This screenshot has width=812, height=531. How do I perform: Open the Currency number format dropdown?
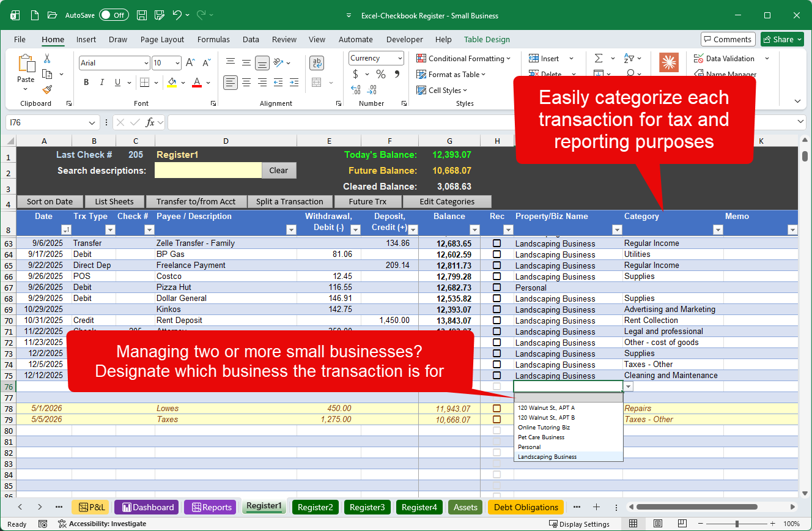(x=401, y=58)
